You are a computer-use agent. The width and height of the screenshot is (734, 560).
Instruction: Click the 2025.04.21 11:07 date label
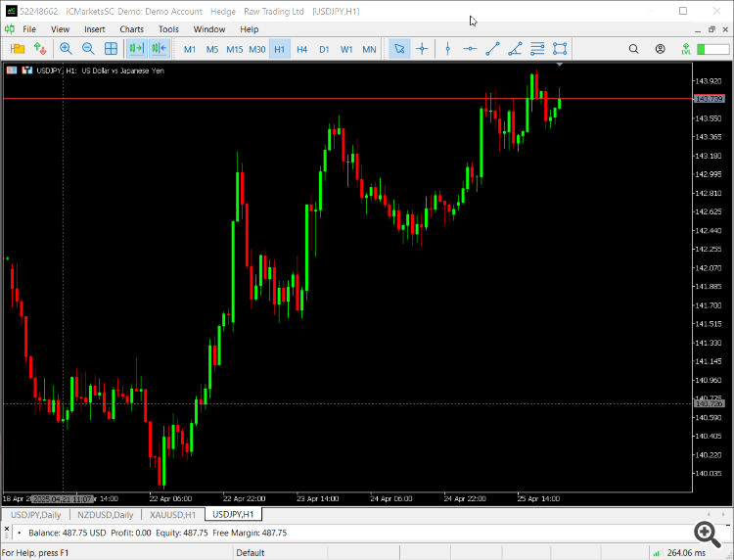pyautogui.click(x=63, y=499)
